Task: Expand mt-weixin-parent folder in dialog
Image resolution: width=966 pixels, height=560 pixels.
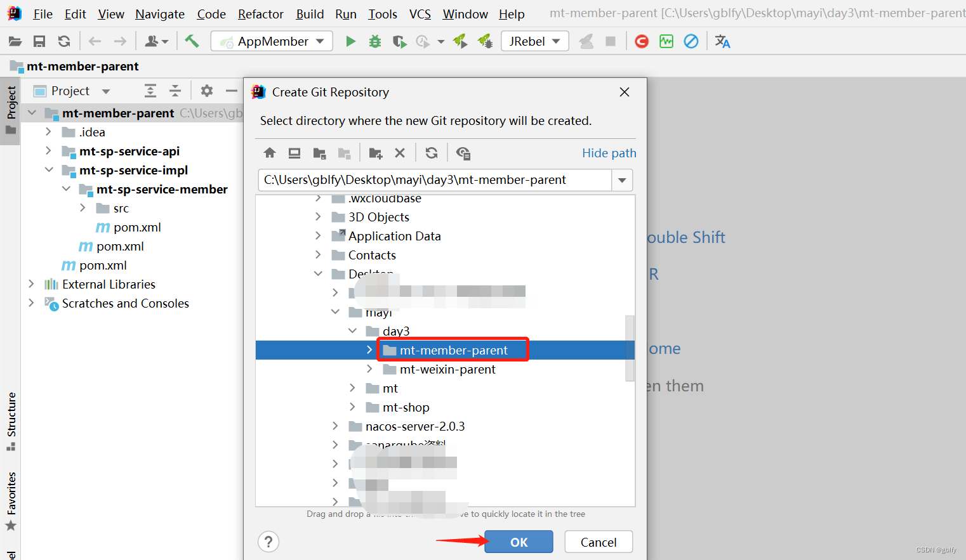Action: pyautogui.click(x=369, y=369)
